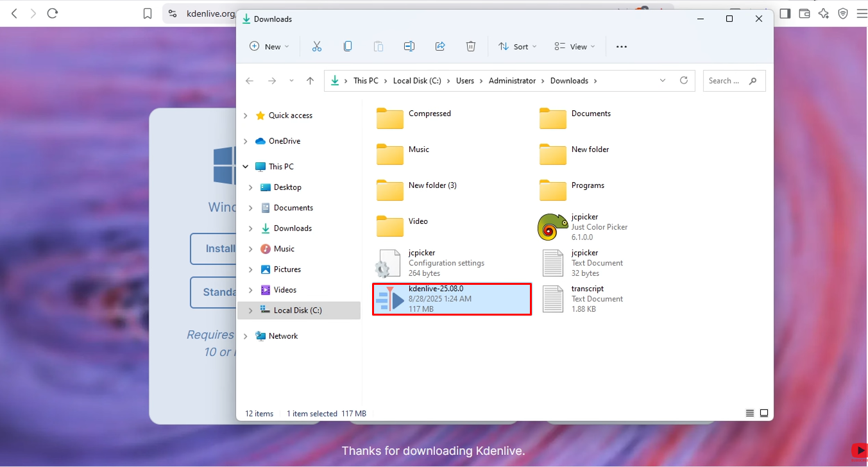Click the Paste icon

[378, 46]
